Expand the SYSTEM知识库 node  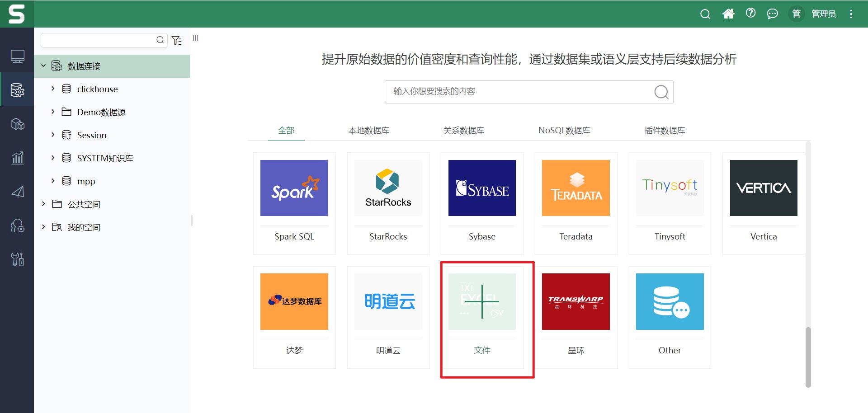point(53,158)
